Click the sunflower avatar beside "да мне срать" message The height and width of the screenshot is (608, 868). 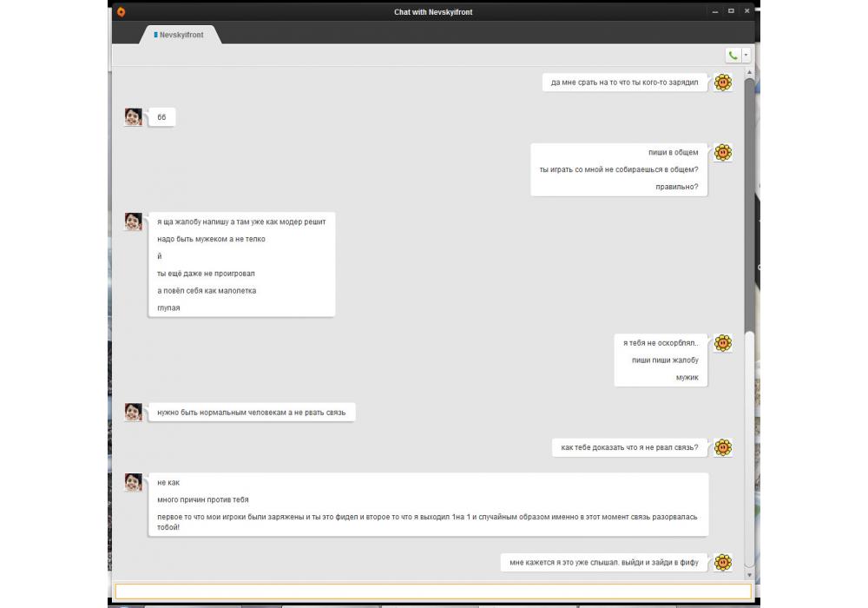(x=723, y=83)
